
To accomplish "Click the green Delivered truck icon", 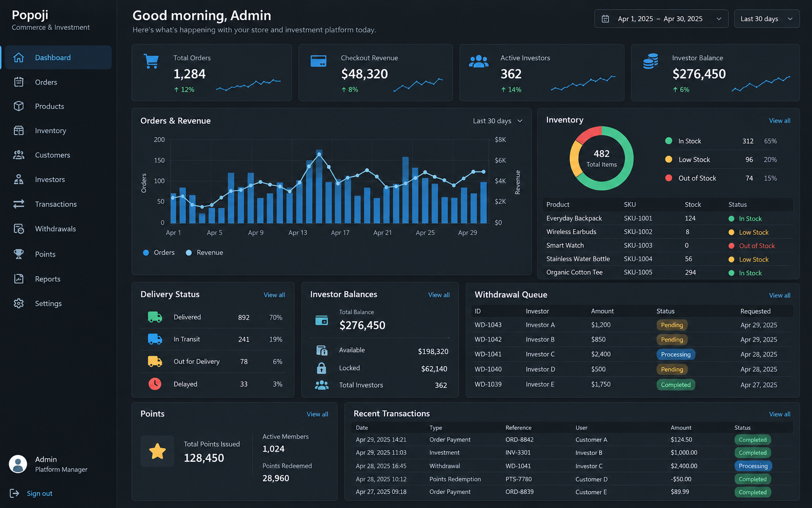I will [x=155, y=317].
